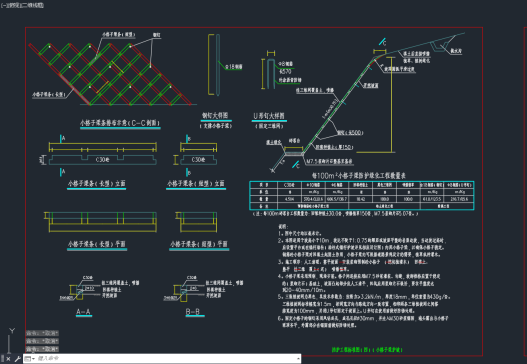Close the command line window
Image resolution: width=527 pixels, height=364 pixels.
click(8, 359)
